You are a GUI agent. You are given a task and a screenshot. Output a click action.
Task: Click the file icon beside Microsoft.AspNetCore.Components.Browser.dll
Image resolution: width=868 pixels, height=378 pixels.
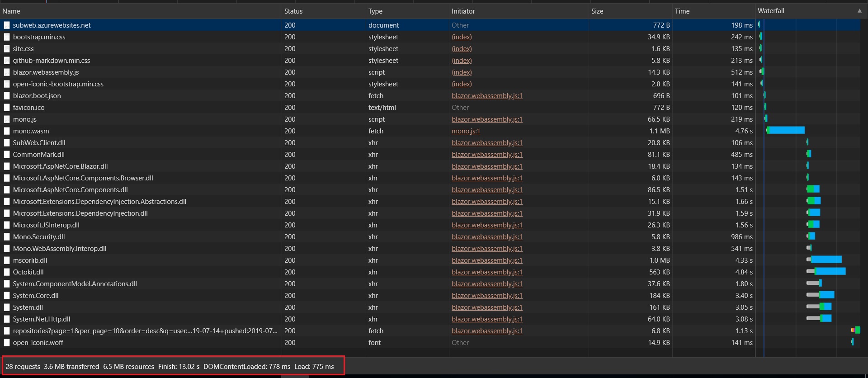[7, 178]
